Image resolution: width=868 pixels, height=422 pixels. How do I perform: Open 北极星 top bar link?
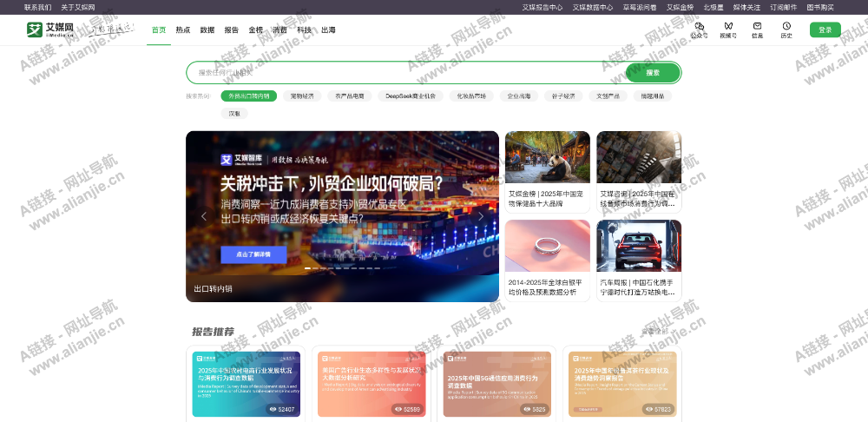(x=713, y=7)
